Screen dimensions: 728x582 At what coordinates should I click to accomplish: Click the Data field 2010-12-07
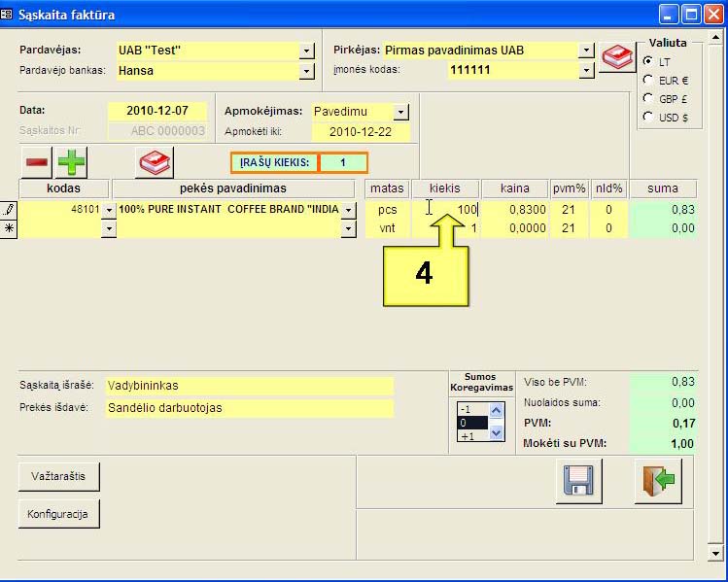157,111
